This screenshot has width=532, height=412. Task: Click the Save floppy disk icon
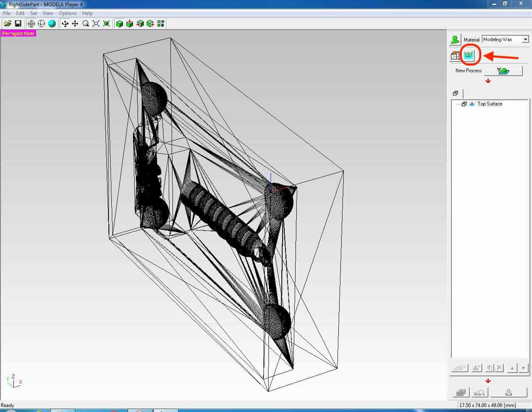(x=18, y=24)
